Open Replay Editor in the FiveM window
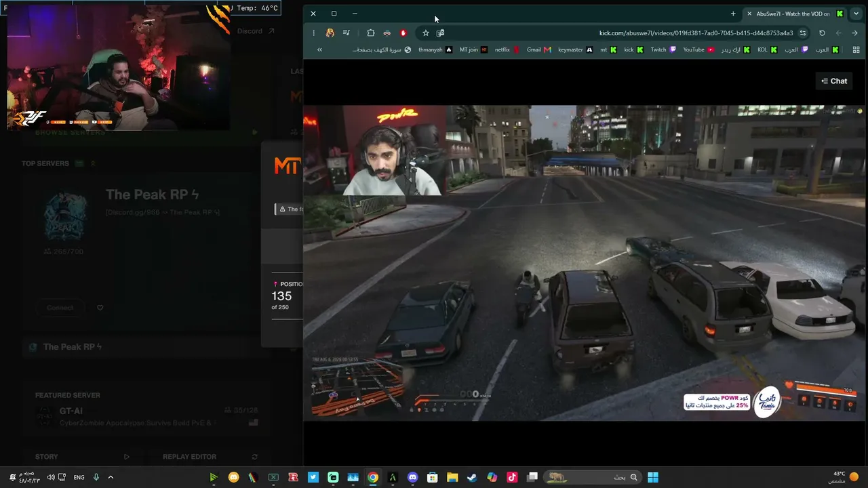The width and height of the screenshot is (868, 488). pos(210,457)
